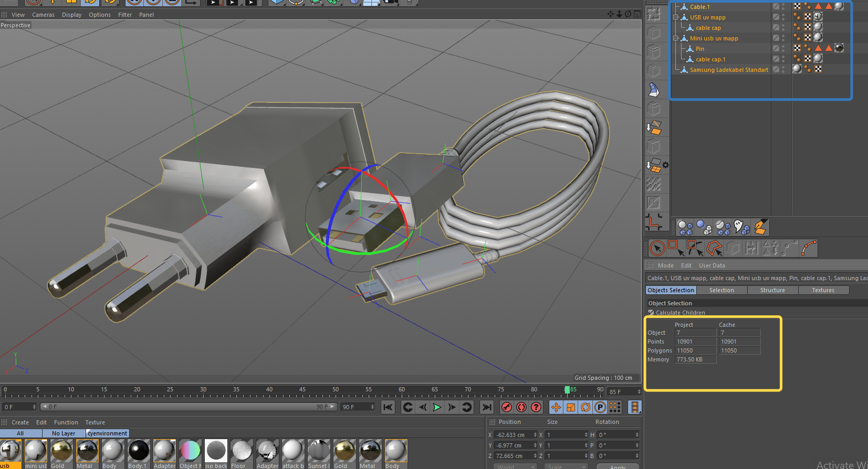Screen dimensions: 868x469
Task: Uncheck the Calculate Children checkbox
Action: 651,313
